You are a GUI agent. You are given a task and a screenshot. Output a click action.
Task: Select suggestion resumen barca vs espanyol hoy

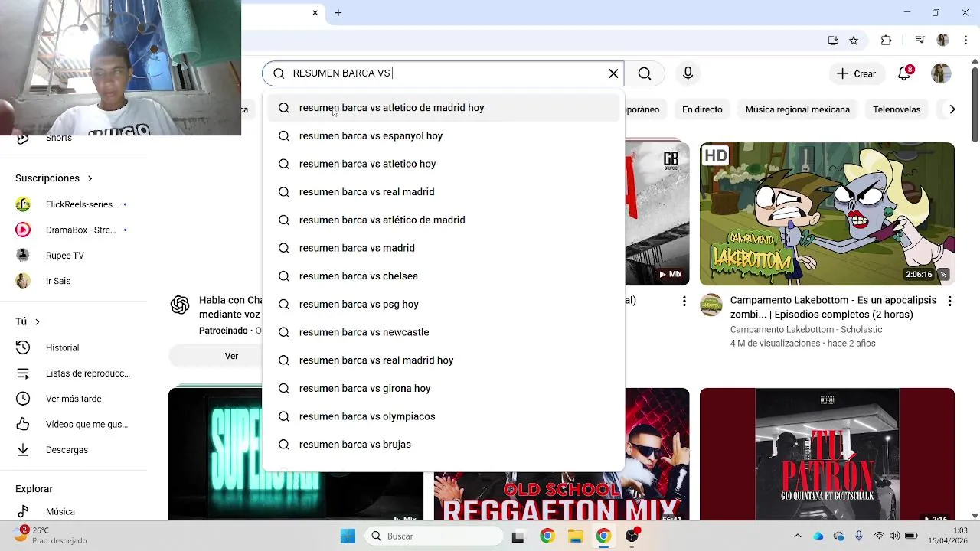(x=443, y=136)
